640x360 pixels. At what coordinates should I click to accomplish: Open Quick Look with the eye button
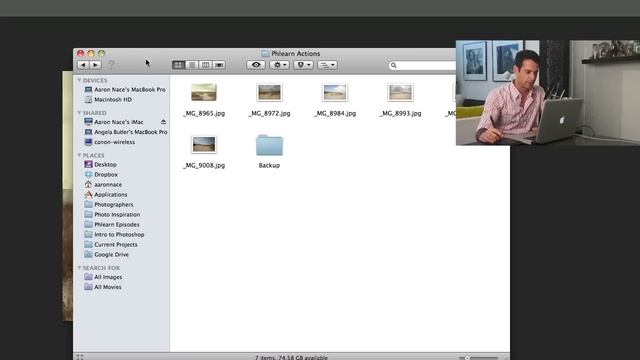256,65
